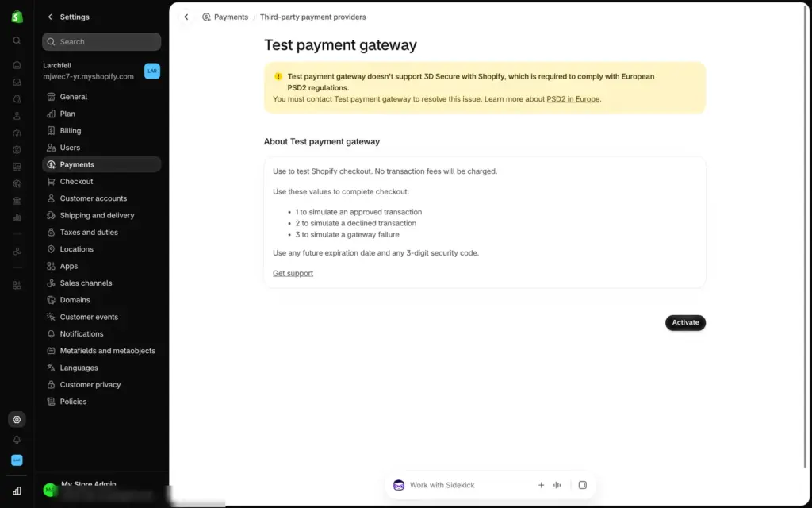
Task: Open Users settings
Action: click(x=101, y=148)
